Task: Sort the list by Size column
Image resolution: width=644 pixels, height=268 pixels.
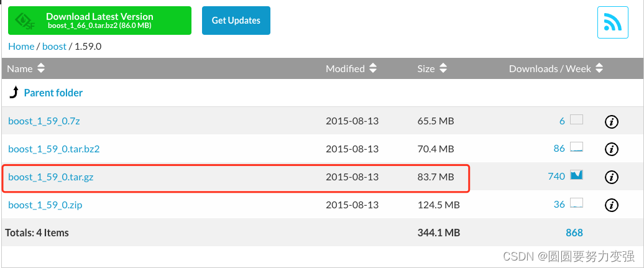Action: (x=432, y=68)
